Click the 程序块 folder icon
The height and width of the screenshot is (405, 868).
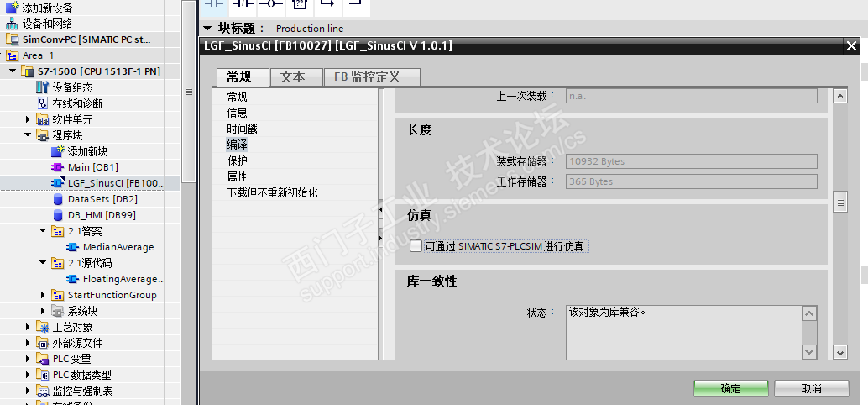coord(42,136)
